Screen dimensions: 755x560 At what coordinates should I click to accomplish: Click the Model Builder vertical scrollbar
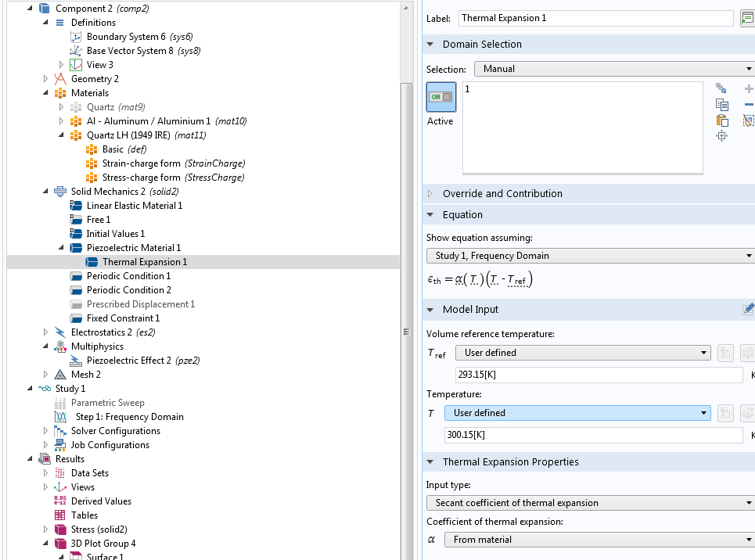406,289
